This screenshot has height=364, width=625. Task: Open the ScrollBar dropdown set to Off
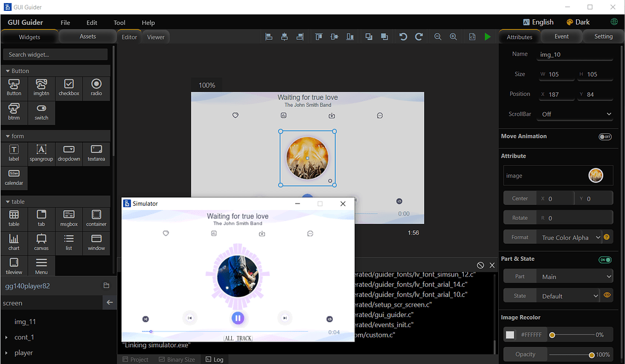pos(574,113)
